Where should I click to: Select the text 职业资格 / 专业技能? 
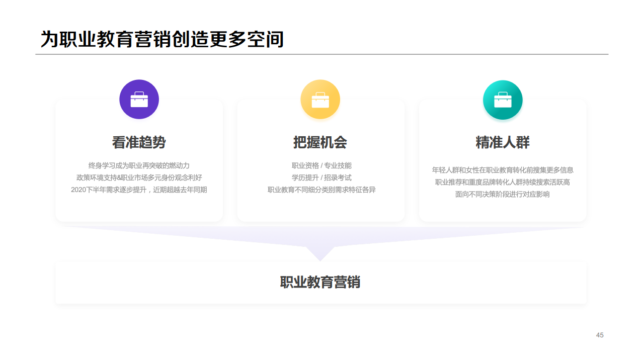(x=320, y=164)
